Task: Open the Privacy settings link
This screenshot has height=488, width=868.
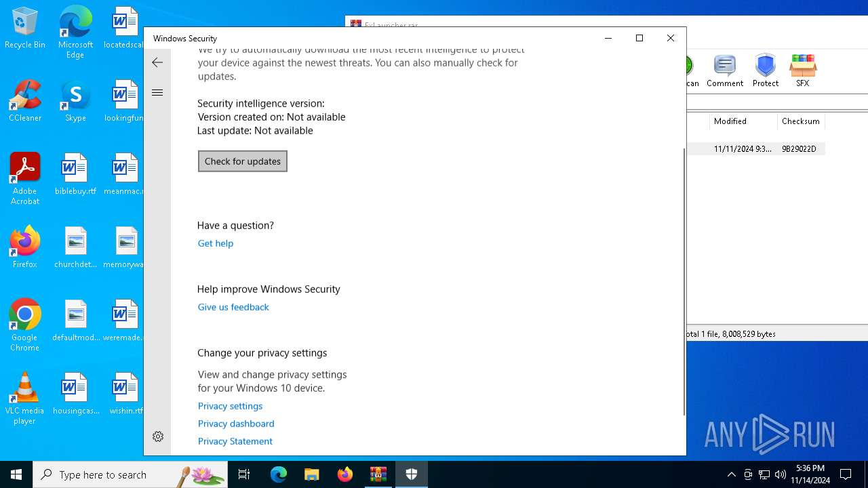Action: (230, 406)
